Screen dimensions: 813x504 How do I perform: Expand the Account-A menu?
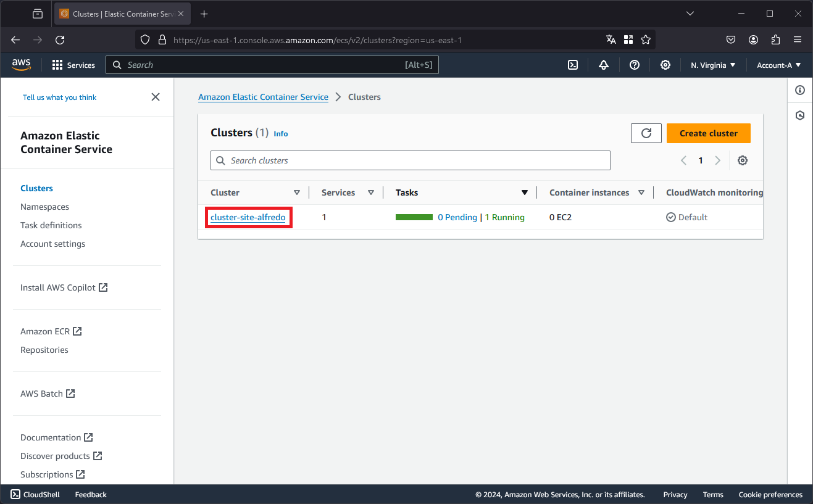point(779,65)
